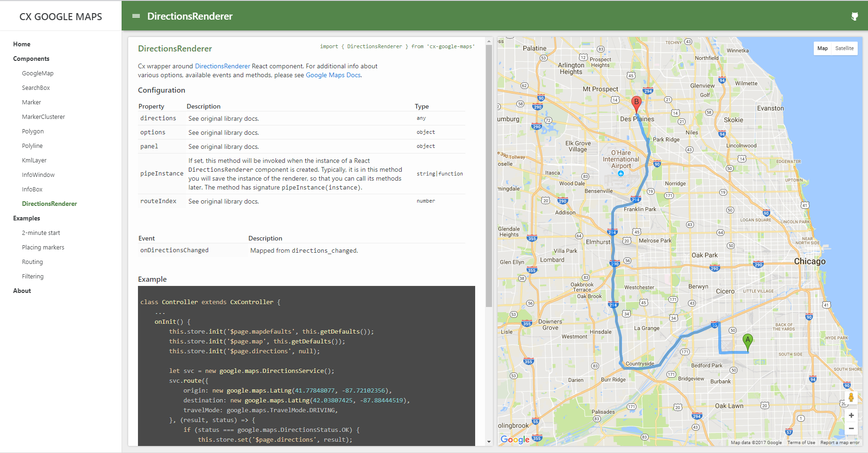Click 'Mapped from directions_changed' description
This screenshot has height=453, width=868.
[x=304, y=250]
